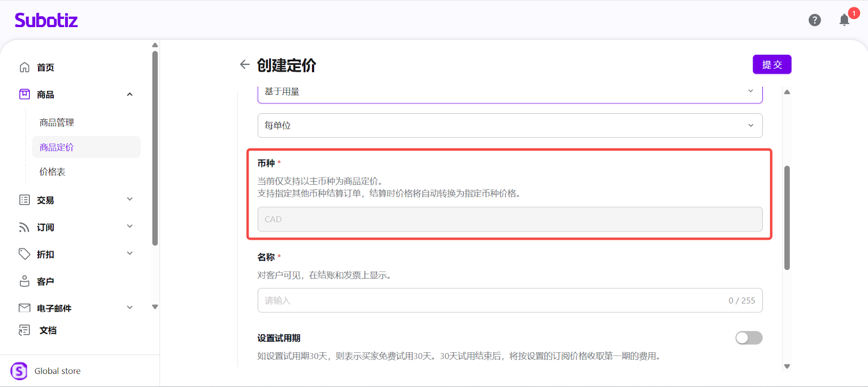
Task: Click the help question mark icon
Action: pyautogui.click(x=814, y=20)
